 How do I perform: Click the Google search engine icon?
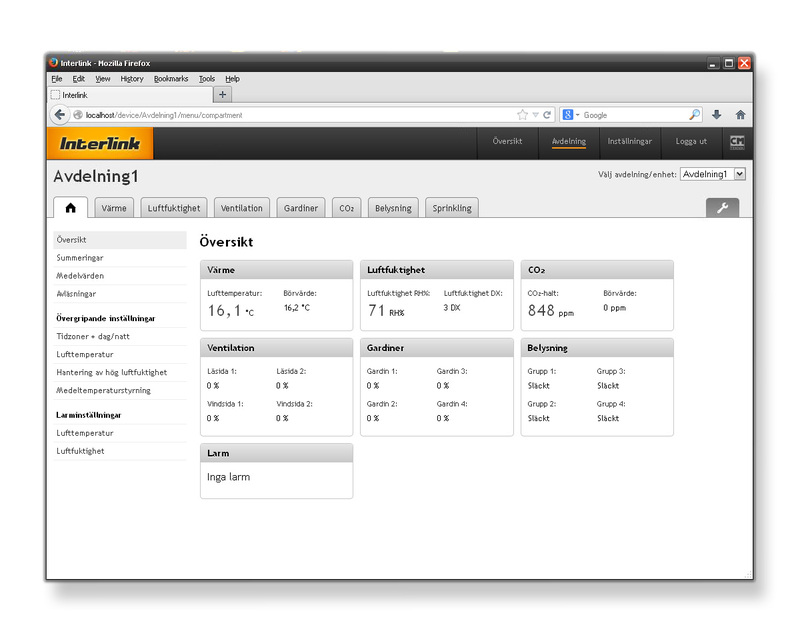[568, 115]
